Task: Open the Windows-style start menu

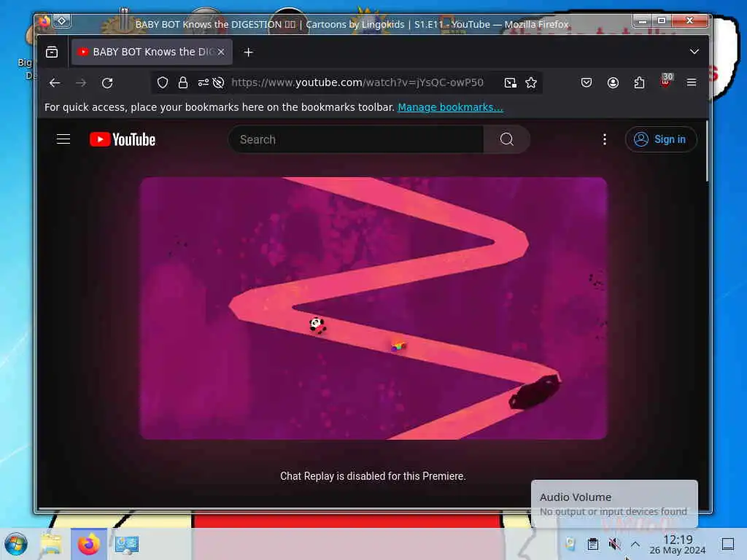Action: 16,544
